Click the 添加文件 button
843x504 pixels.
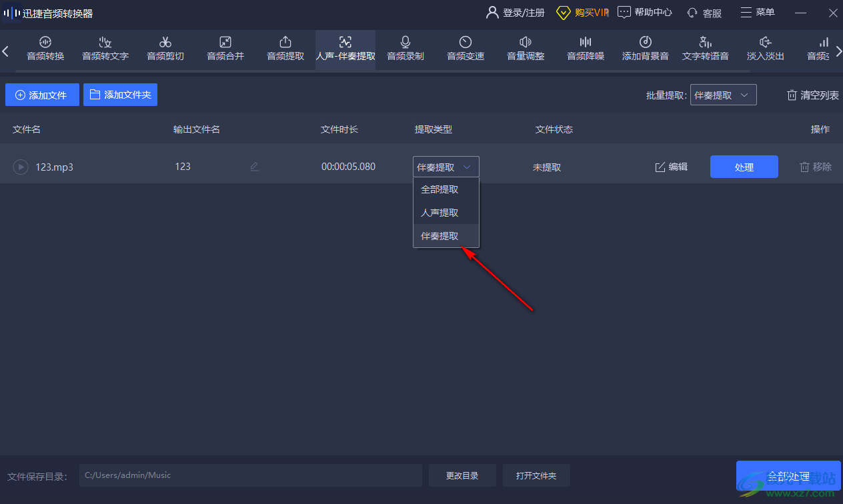point(42,95)
